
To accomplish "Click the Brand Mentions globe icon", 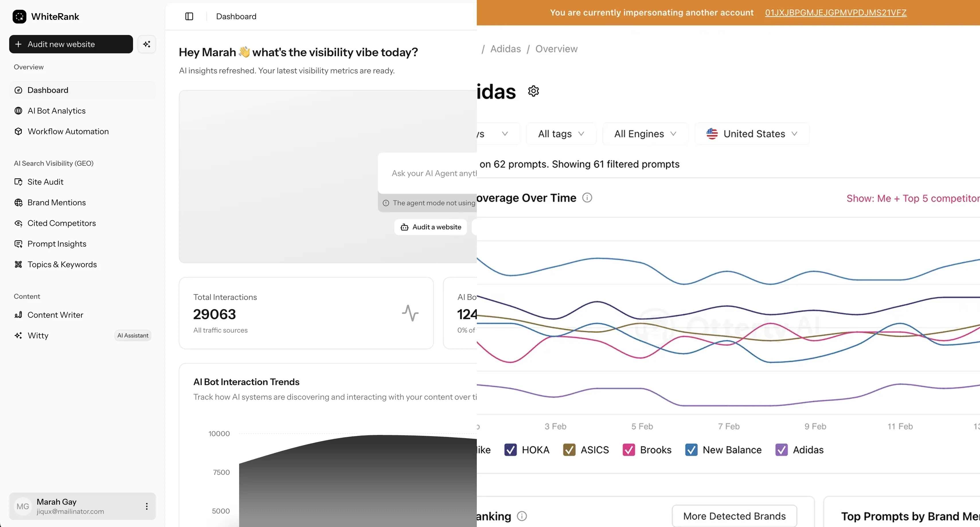I will click(x=18, y=202).
